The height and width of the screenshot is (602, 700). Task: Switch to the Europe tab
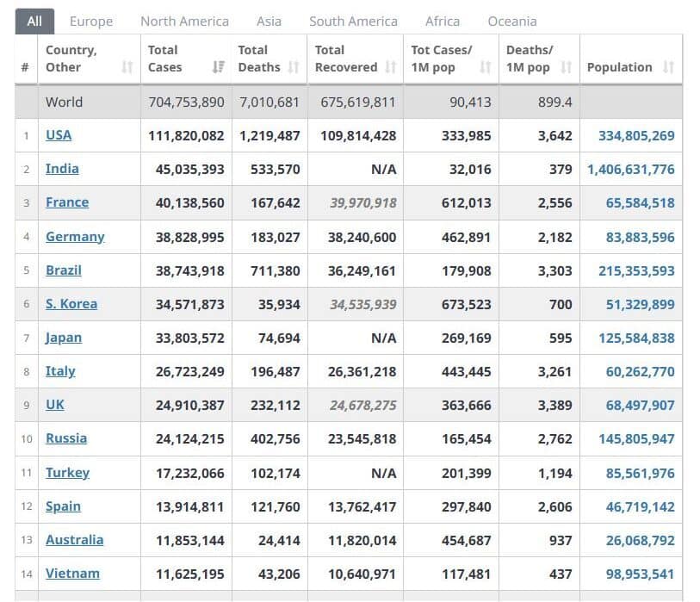pyautogui.click(x=91, y=21)
